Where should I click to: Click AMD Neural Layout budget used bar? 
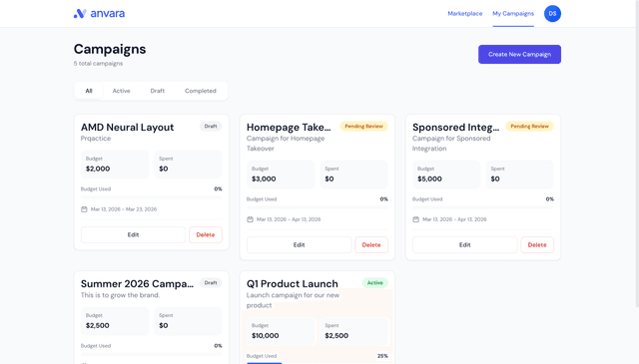tap(152, 197)
